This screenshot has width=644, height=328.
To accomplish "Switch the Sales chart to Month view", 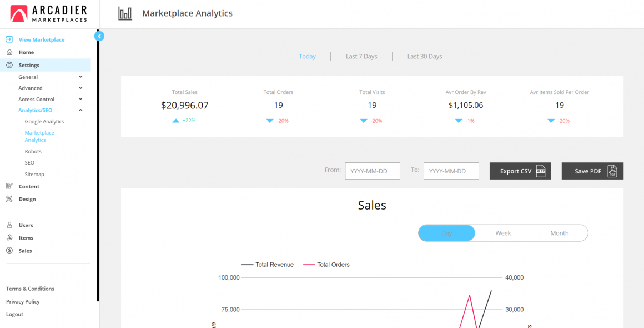I will [559, 233].
